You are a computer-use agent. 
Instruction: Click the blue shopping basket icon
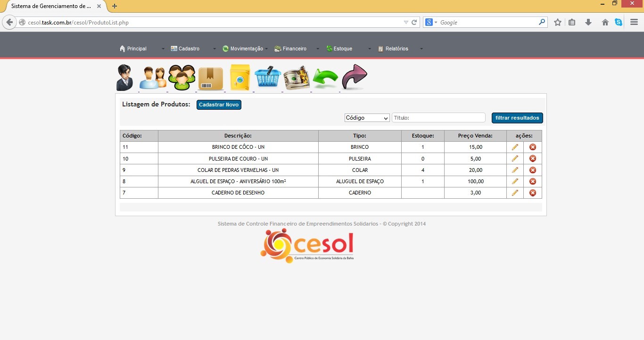(x=268, y=78)
